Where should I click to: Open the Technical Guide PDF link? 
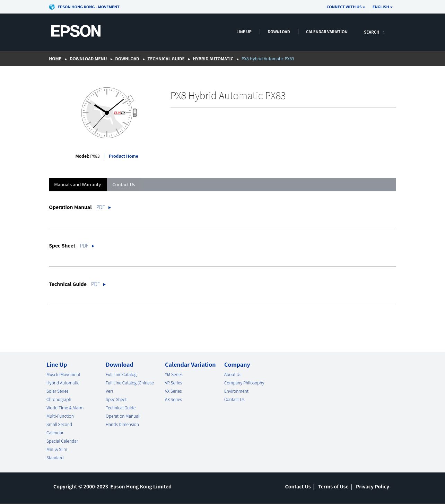[x=95, y=284]
